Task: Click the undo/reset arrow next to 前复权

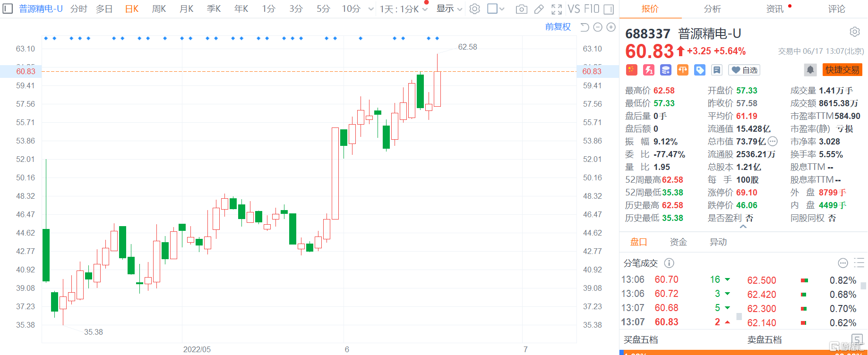Action: 584,27
